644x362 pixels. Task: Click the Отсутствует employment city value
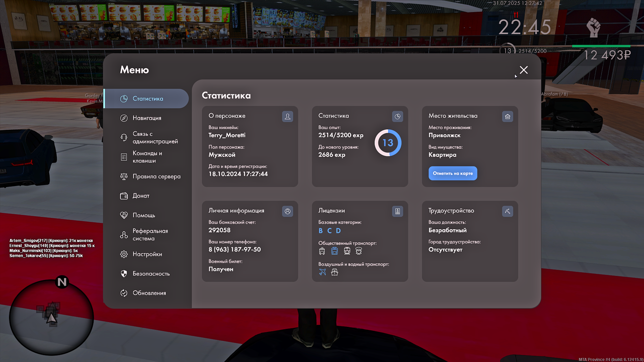[445, 250]
